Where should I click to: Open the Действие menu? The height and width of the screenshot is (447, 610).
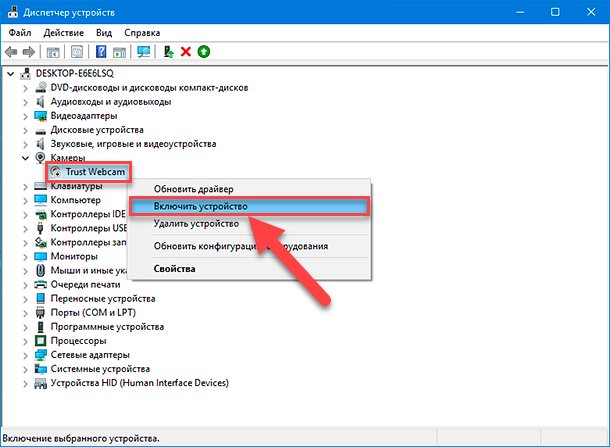click(63, 33)
